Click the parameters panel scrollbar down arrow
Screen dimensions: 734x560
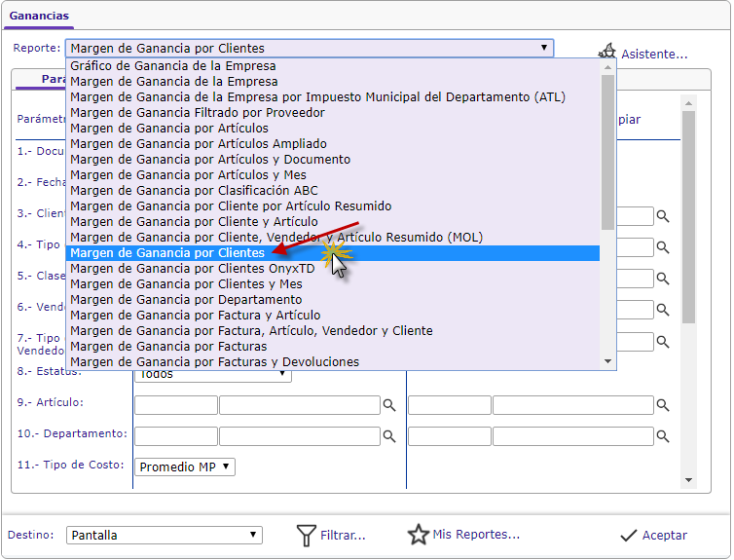[x=689, y=480]
